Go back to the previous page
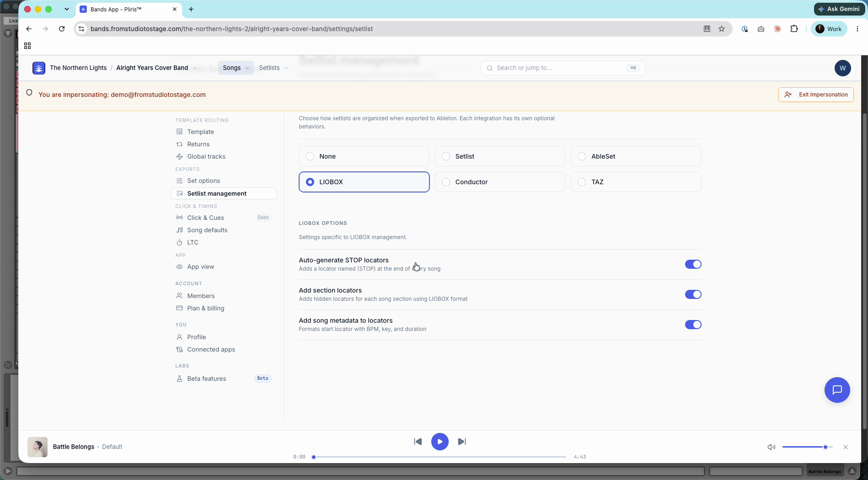The width and height of the screenshot is (868, 480). 29,29
